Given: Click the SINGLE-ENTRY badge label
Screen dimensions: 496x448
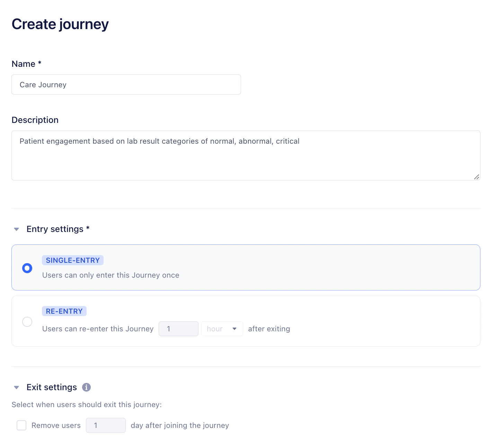Looking at the screenshot, I should (72, 260).
